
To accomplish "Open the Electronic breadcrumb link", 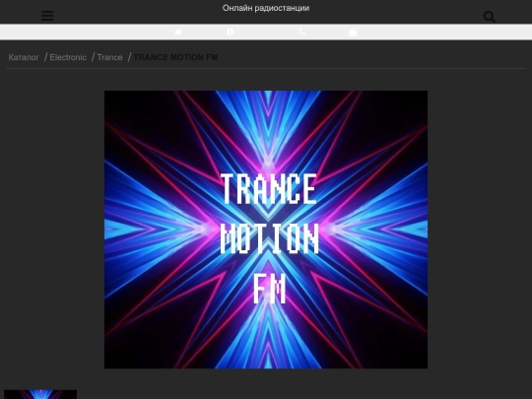I will (68, 57).
